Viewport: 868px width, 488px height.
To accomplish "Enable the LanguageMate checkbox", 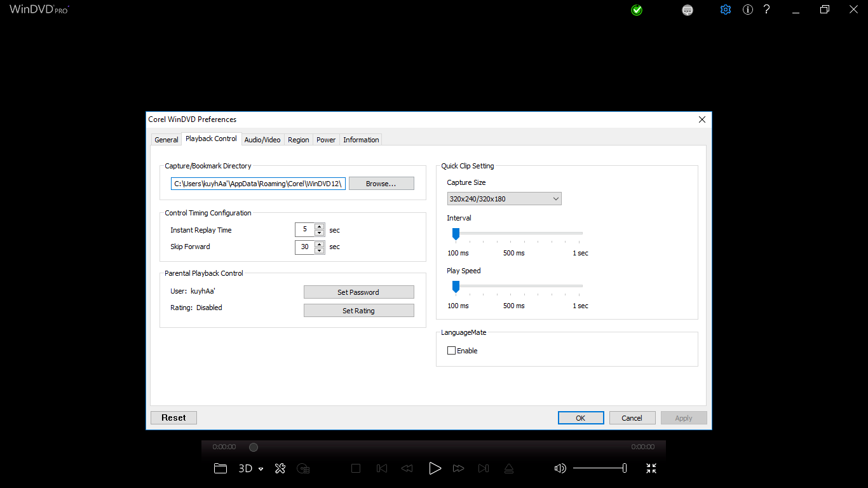I will click(452, 351).
